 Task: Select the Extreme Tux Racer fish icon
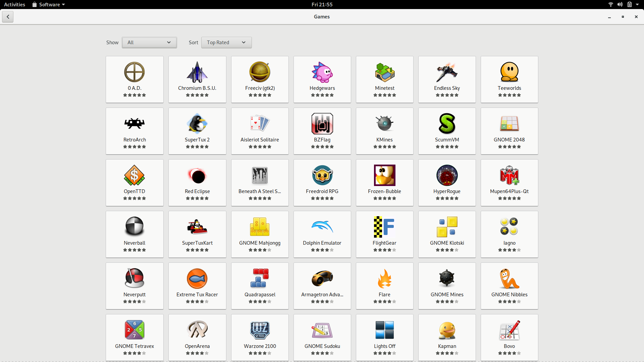(x=197, y=279)
